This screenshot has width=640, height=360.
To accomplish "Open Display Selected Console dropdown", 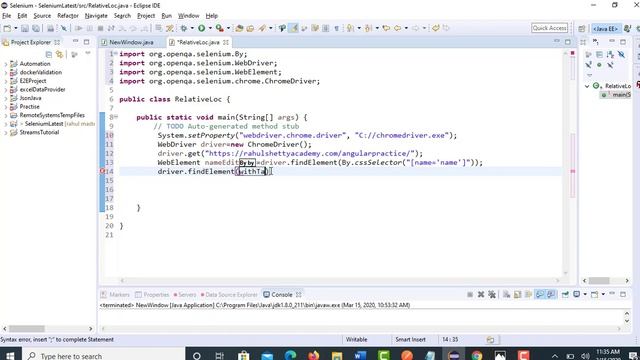I will click(x=585, y=294).
